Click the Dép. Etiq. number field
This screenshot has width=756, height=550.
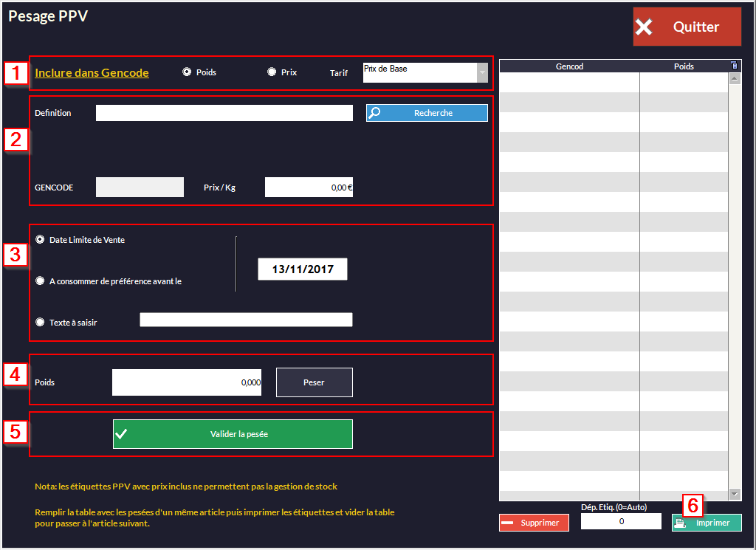point(621,521)
